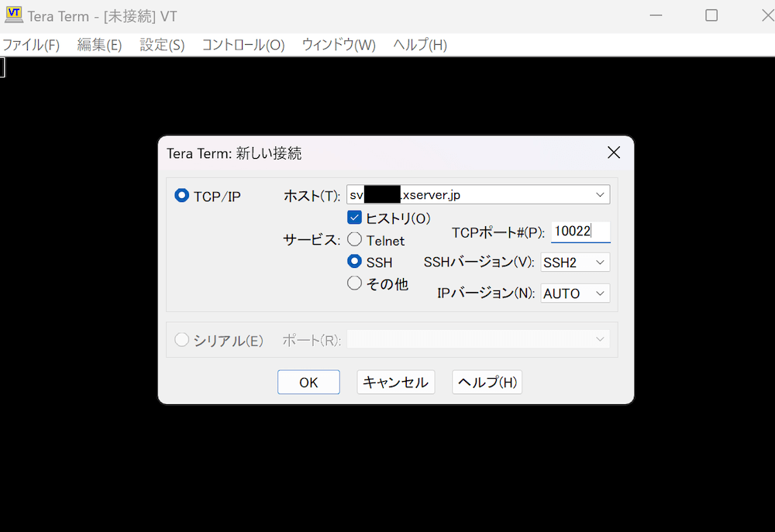Open the ヘルプ(H) menu in menu bar
775x532 pixels.
point(420,45)
